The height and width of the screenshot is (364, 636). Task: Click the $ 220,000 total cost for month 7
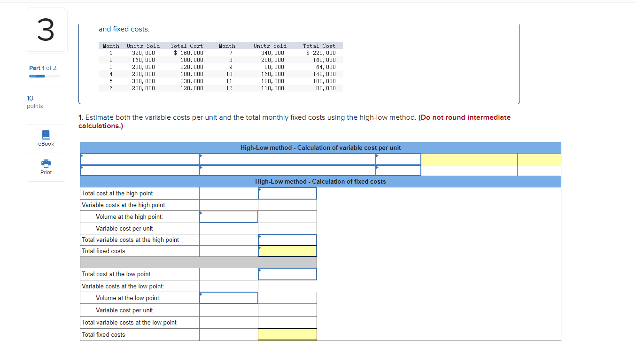[x=321, y=53]
